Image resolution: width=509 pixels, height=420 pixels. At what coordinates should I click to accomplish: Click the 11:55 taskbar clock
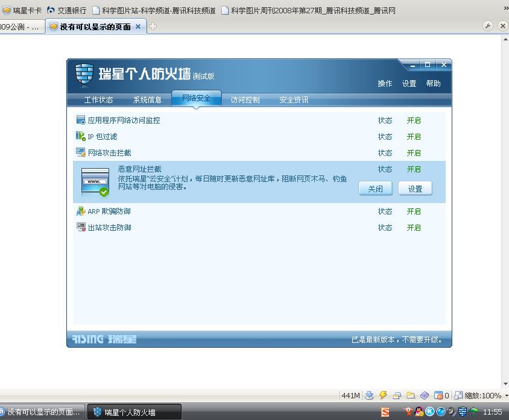pos(493,412)
